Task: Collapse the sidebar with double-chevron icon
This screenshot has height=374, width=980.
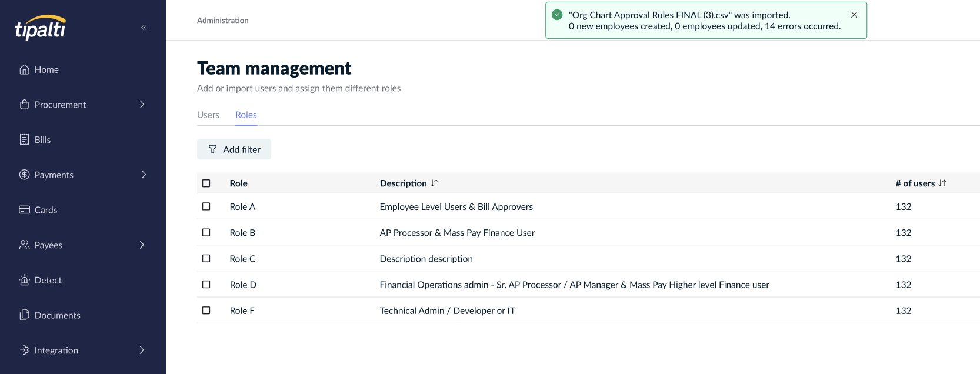Action: click(144, 28)
